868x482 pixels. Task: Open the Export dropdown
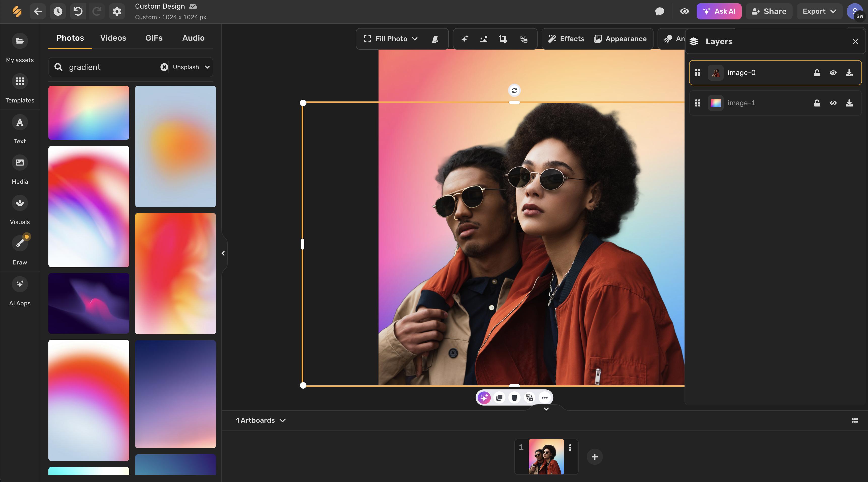pyautogui.click(x=819, y=11)
